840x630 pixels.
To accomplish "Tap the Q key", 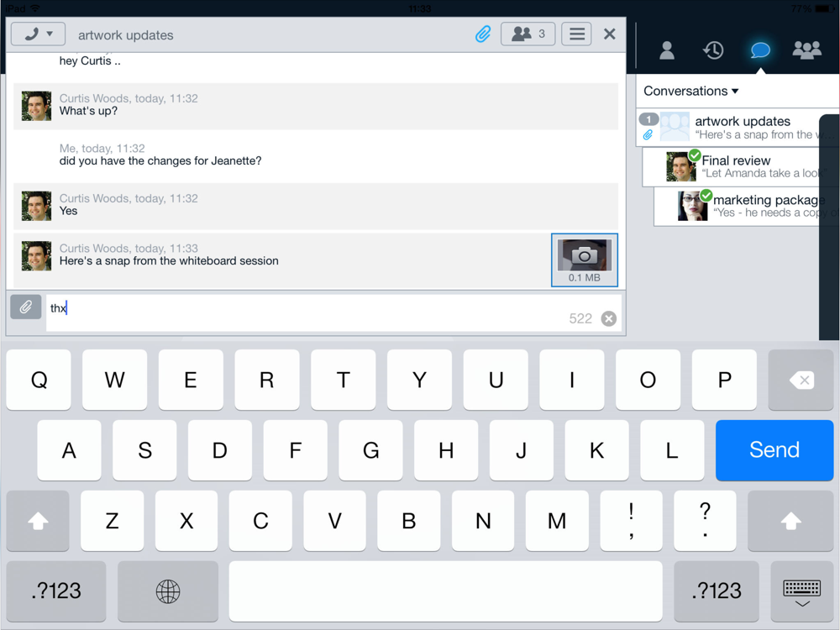I will [x=39, y=380].
